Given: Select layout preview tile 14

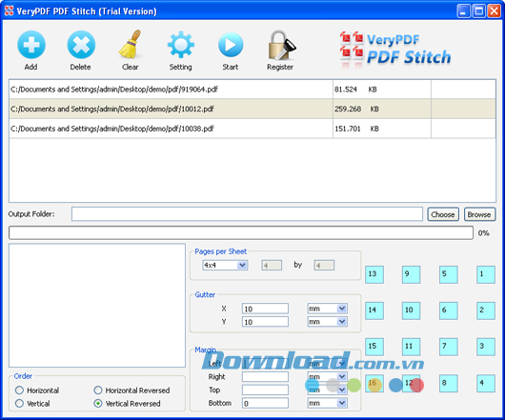Looking at the screenshot, I should (x=374, y=310).
